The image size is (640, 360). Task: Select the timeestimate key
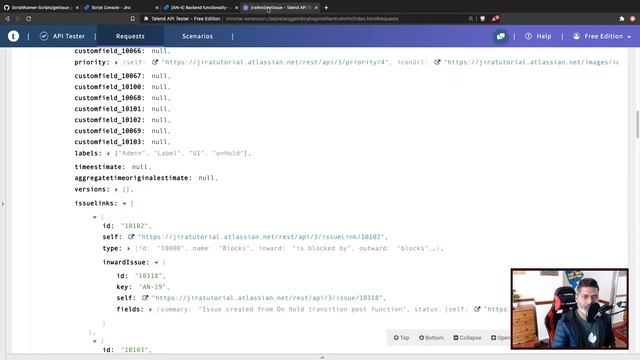[100, 167]
